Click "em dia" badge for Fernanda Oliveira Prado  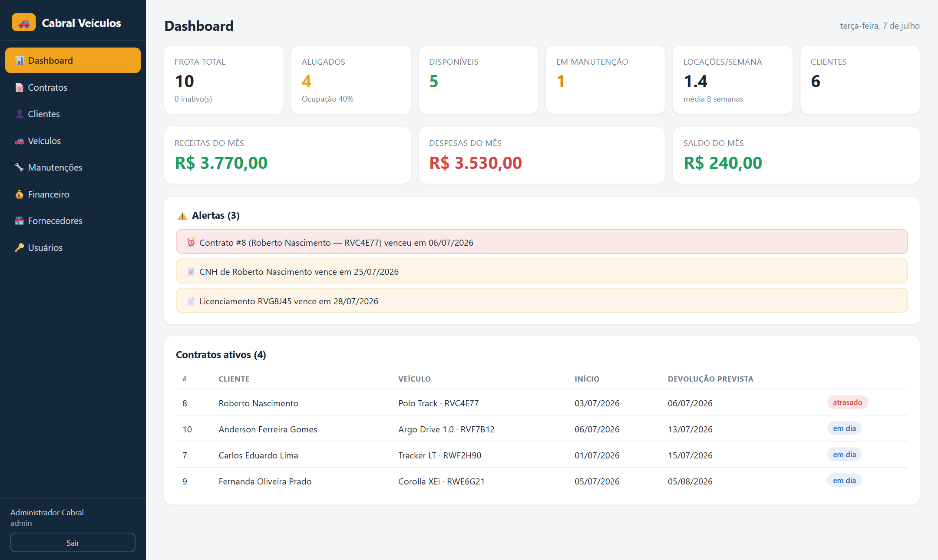click(844, 481)
